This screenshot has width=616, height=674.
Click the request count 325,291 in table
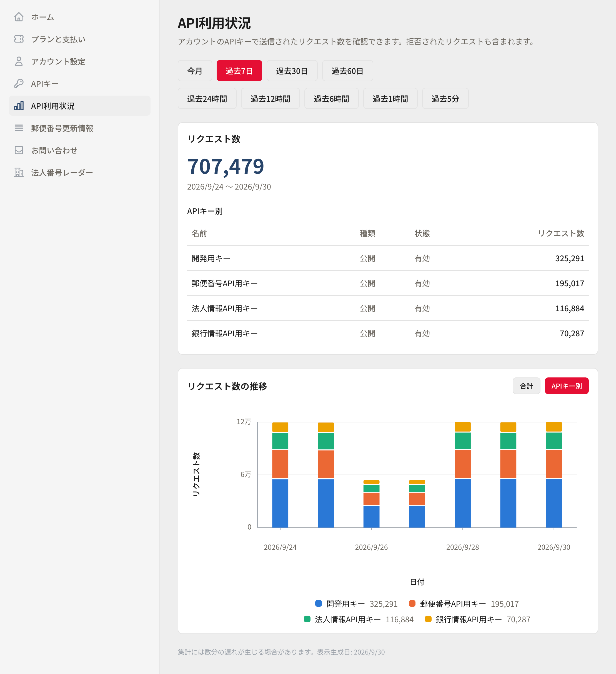coord(570,258)
